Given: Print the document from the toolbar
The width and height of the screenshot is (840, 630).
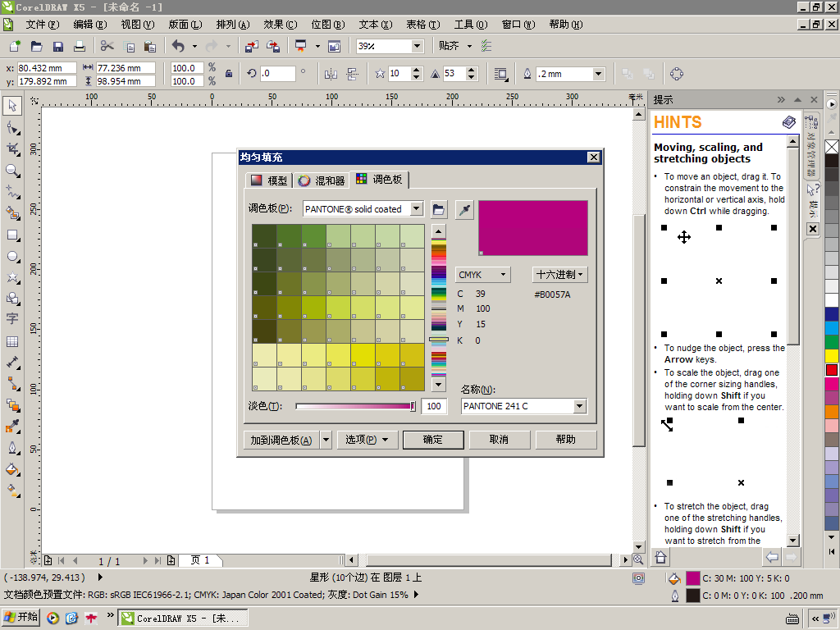Looking at the screenshot, I should (80, 46).
